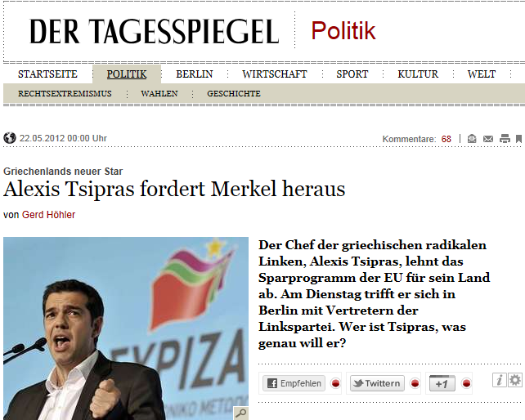The width and height of the screenshot is (525, 420).
Task: Click the magnifier icon on the photo
Action: coord(240,413)
